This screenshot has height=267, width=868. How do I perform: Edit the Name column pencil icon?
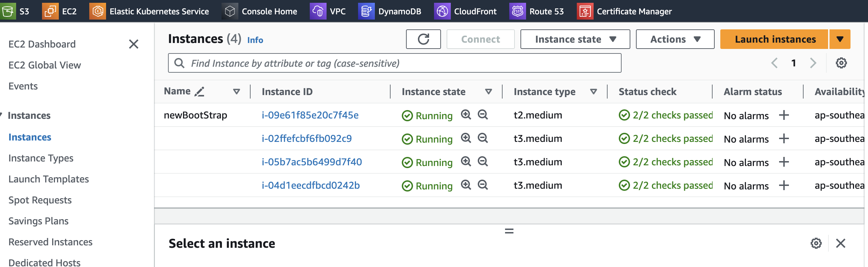(199, 92)
